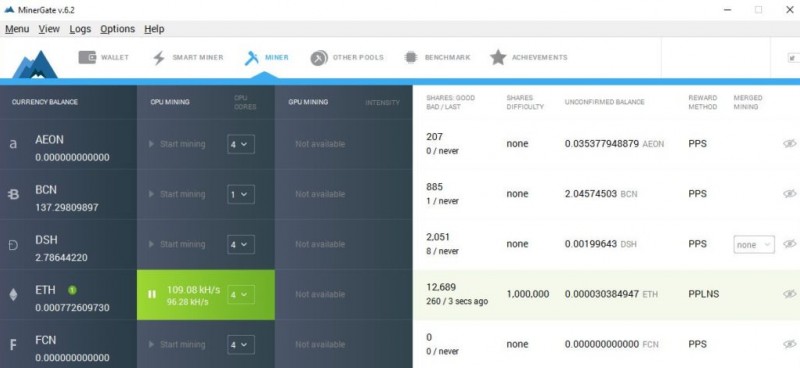Start mining FCN on CPU
800x368 pixels.
(177, 345)
